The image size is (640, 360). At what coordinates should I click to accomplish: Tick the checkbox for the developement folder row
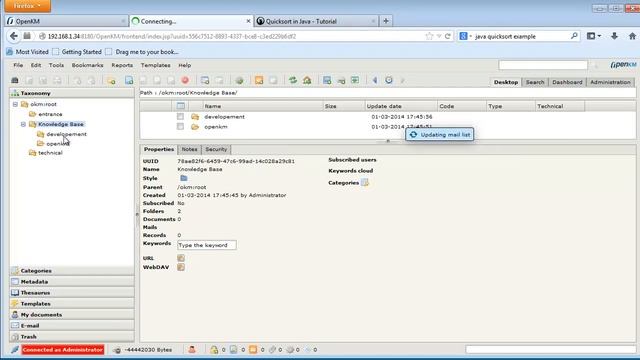coord(180,117)
